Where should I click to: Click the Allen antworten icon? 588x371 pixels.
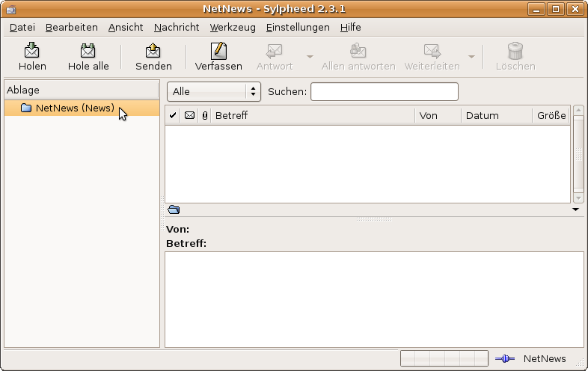coord(358,51)
